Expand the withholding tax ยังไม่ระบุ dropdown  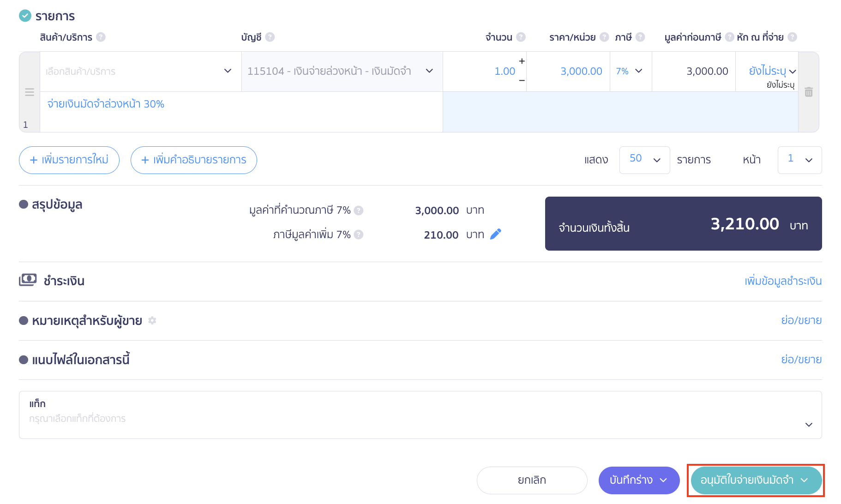(x=772, y=71)
